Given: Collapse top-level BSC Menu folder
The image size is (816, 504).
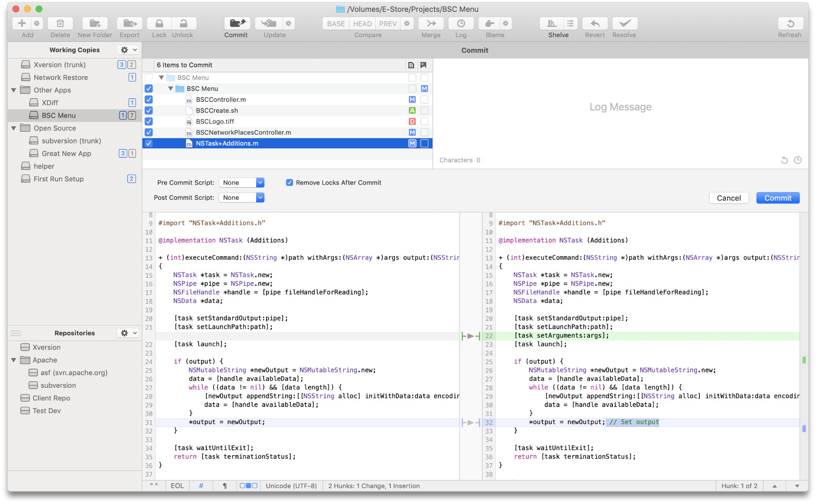Looking at the screenshot, I should click(x=161, y=77).
